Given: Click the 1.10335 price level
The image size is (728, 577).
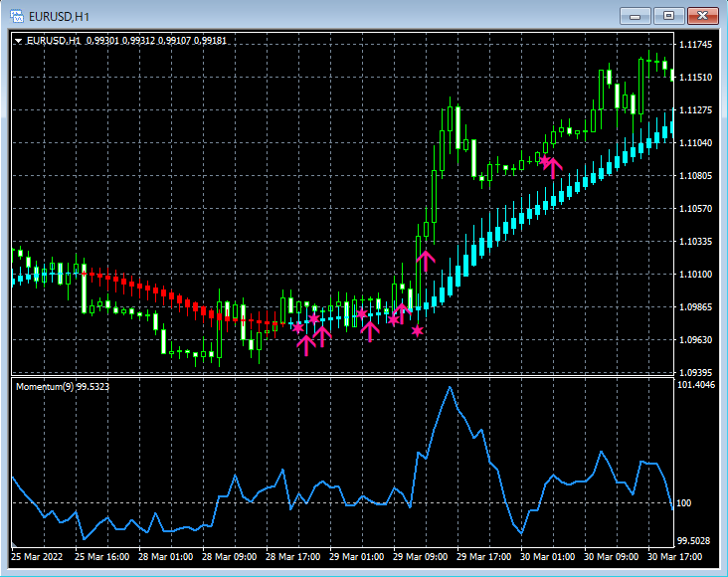Looking at the screenshot, I should [x=695, y=241].
